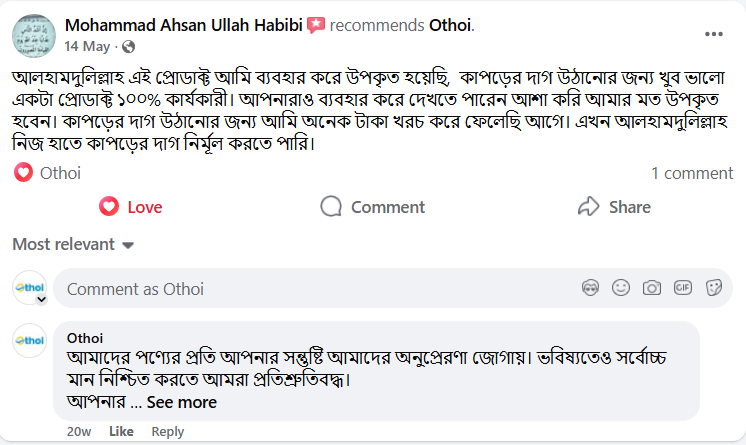This screenshot has width=746, height=445.
Task: Open Mohammad Ahsan Ullah Habibi's profile
Action: [183, 24]
